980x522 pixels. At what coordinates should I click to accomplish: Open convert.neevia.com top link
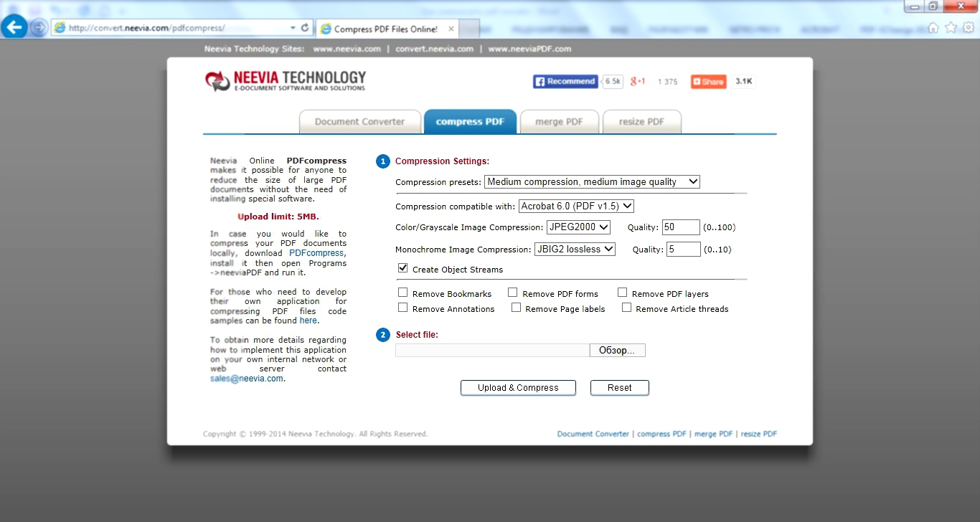point(435,49)
